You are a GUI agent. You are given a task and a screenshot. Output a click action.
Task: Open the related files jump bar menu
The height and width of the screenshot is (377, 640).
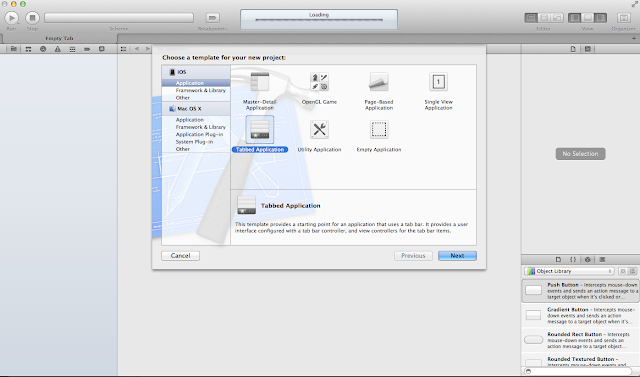(123, 49)
